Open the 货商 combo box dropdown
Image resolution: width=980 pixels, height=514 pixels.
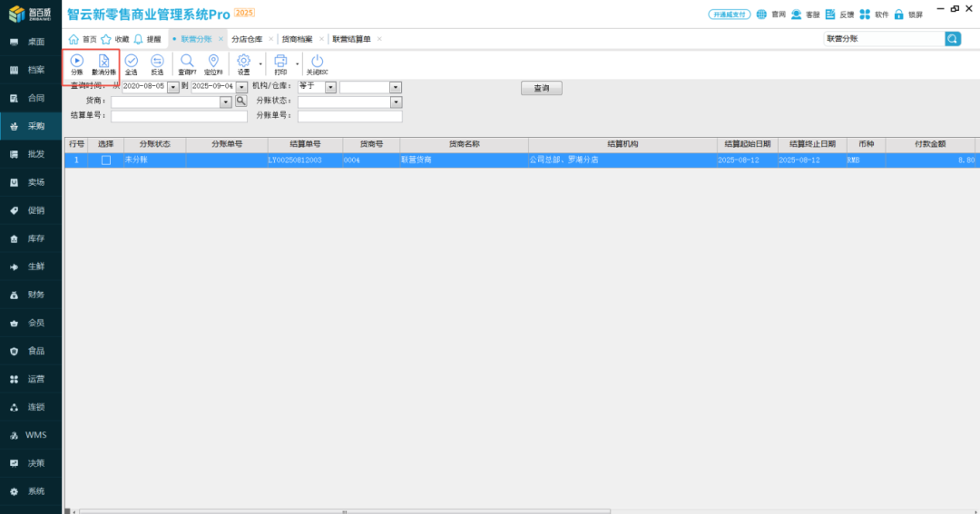[x=226, y=102]
